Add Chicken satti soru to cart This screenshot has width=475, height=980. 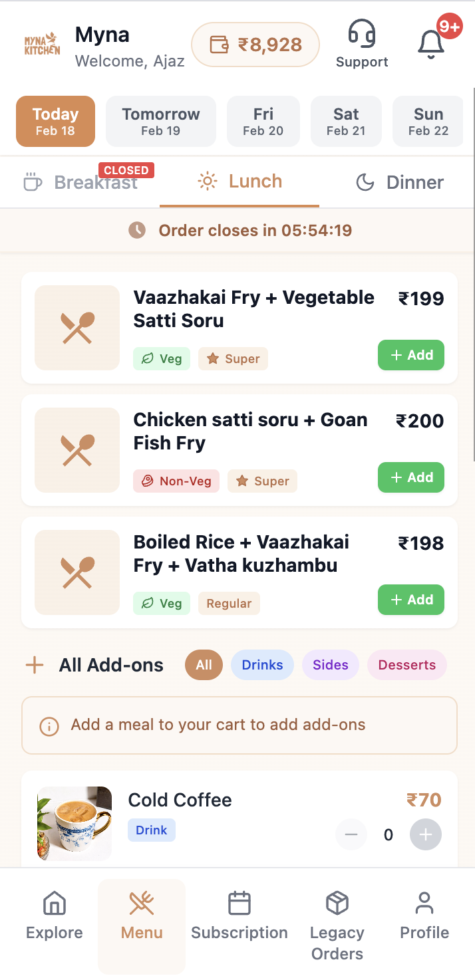[x=410, y=477]
